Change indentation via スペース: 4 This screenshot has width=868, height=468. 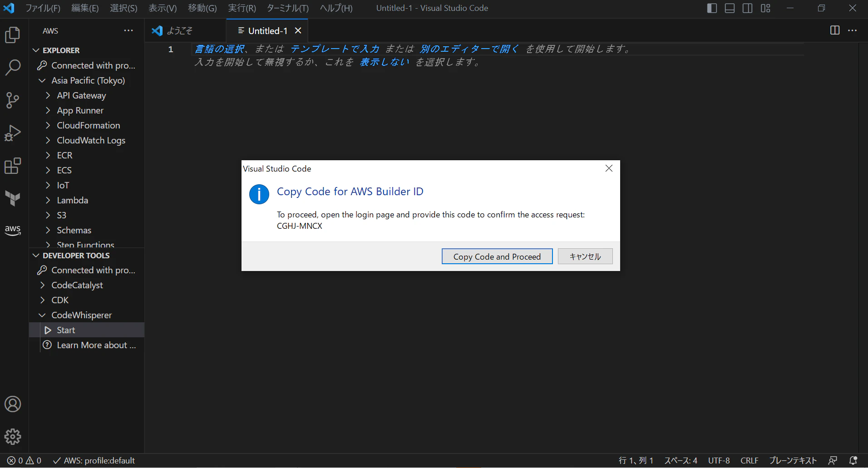[681, 460]
